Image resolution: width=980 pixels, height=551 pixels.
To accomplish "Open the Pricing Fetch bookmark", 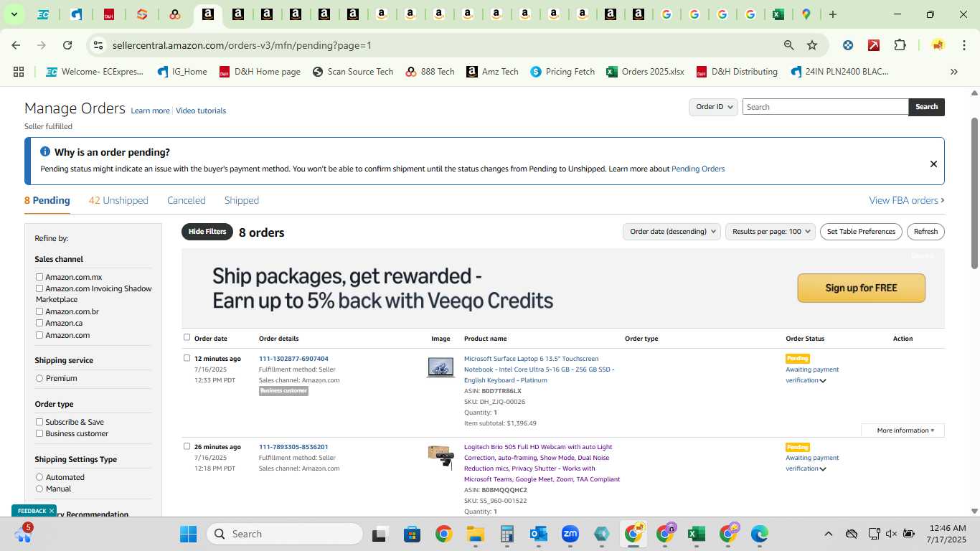I will (x=562, y=72).
